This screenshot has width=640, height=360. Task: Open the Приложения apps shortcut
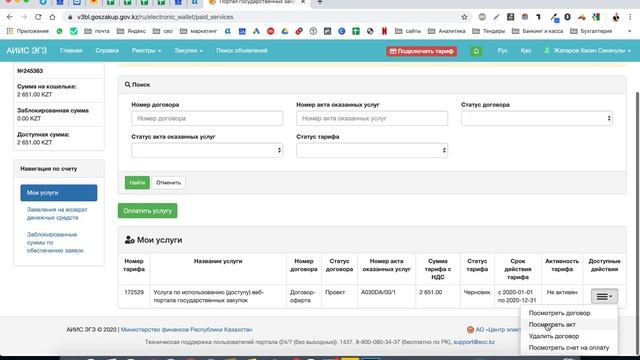click(28, 31)
